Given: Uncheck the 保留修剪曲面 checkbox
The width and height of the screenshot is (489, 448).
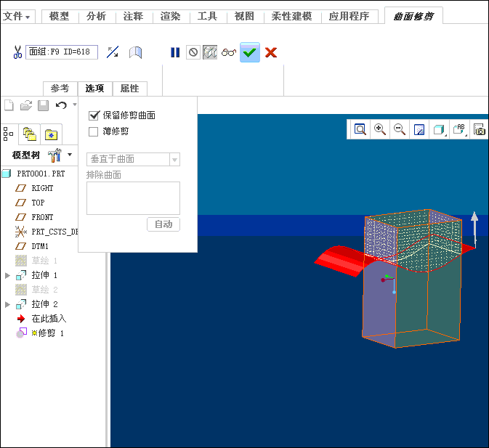Looking at the screenshot, I should click(x=94, y=115).
